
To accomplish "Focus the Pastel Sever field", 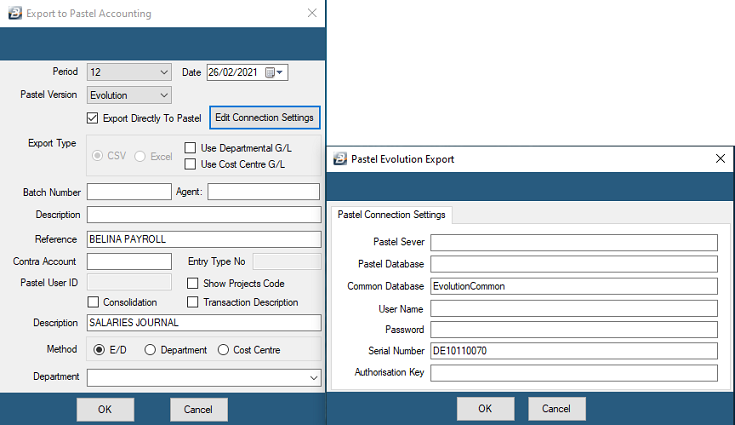I will coord(574,242).
